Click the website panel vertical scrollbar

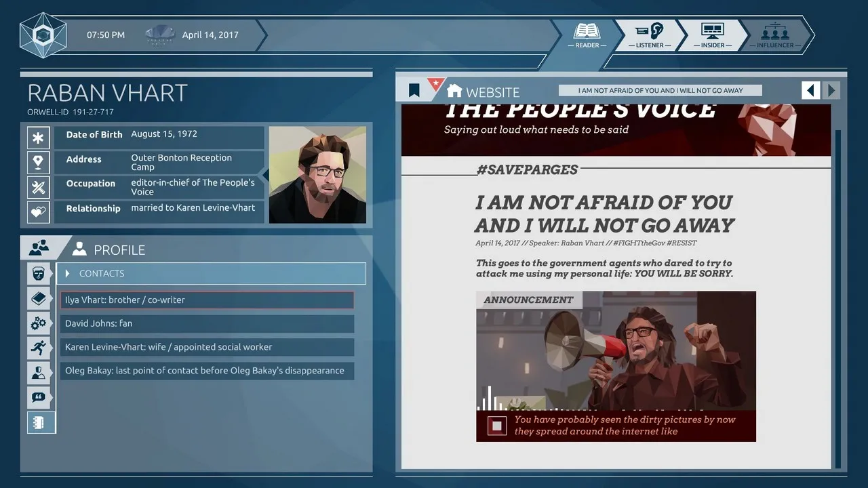click(837, 298)
